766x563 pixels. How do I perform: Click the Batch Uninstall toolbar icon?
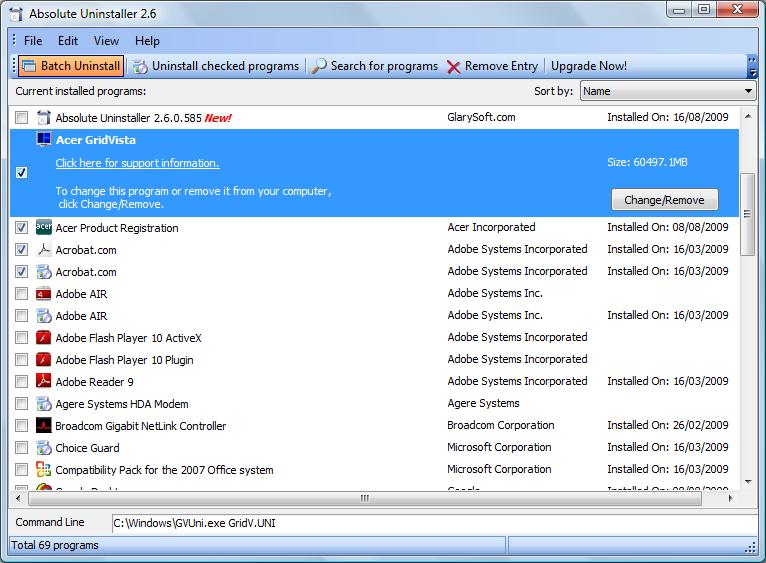[x=29, y=66]
